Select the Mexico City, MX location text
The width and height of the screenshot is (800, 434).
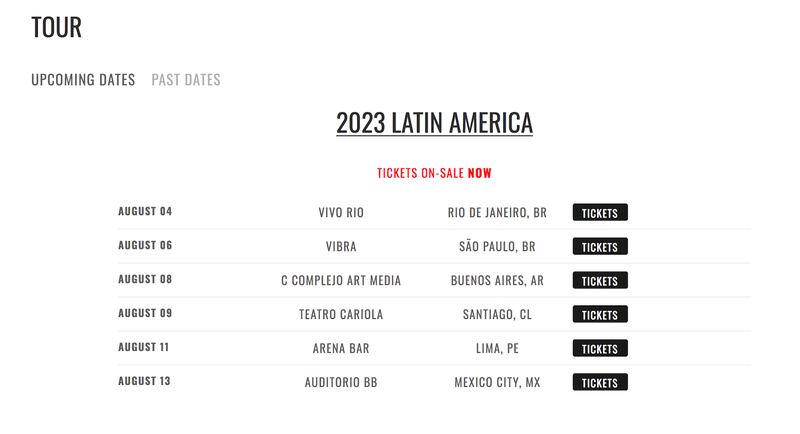point(497,382)
